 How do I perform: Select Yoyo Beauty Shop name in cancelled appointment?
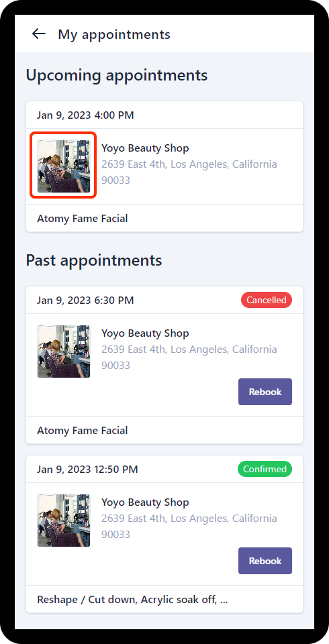pyautogui.click(x=145, y=333)
